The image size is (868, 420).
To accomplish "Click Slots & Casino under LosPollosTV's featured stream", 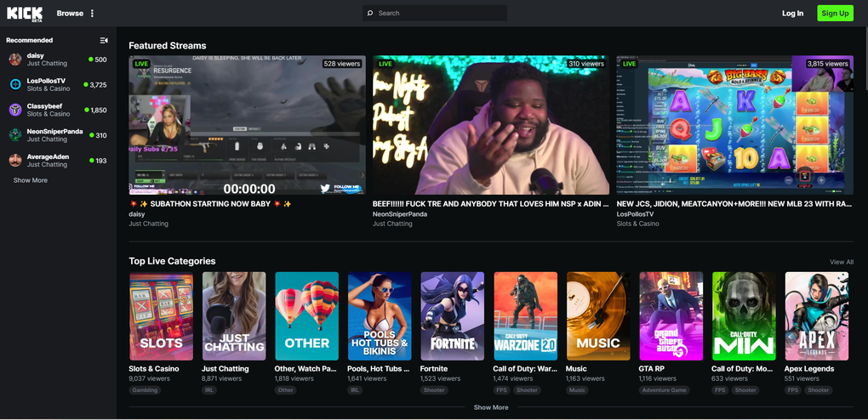I will click(638, 224).
